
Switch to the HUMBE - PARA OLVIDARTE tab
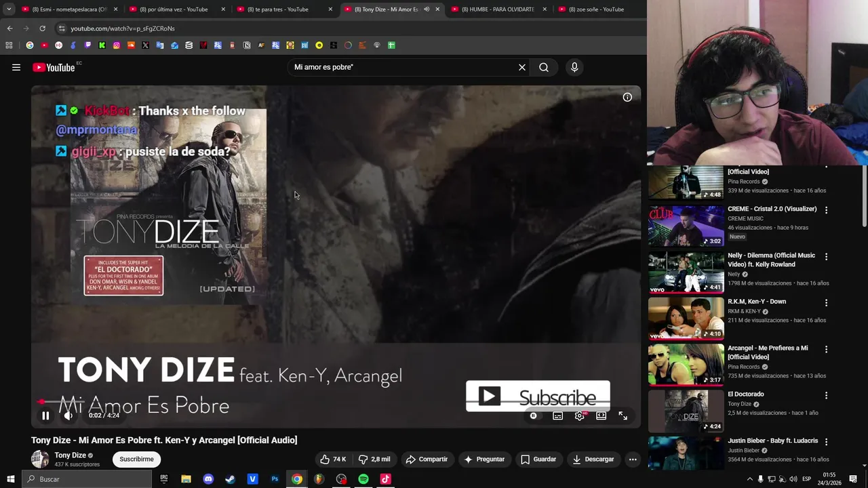(x=498, y=9)
